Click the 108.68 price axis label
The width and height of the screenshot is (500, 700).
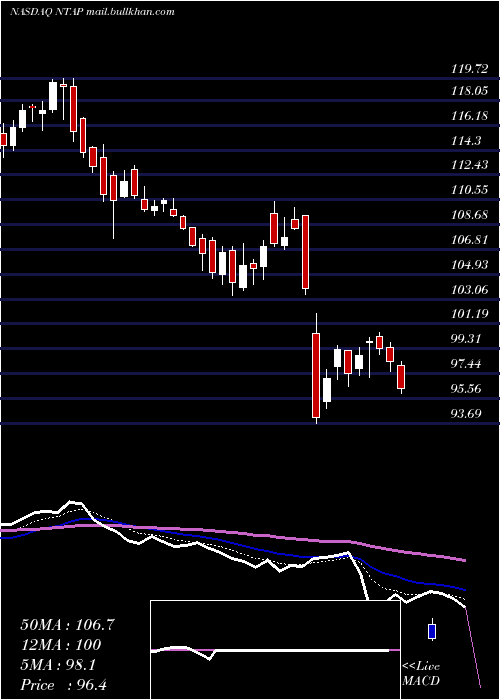pos(469,215)
